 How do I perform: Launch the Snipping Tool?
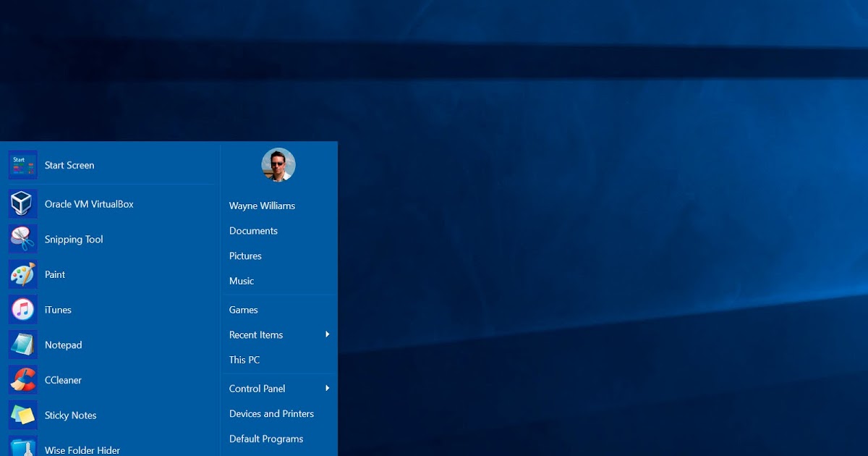pos(73,239)
